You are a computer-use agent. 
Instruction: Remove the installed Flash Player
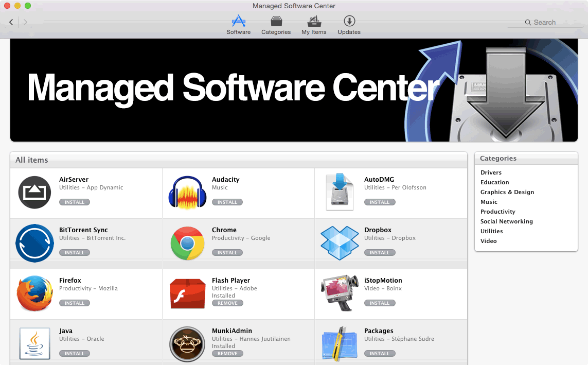point(227,303)
